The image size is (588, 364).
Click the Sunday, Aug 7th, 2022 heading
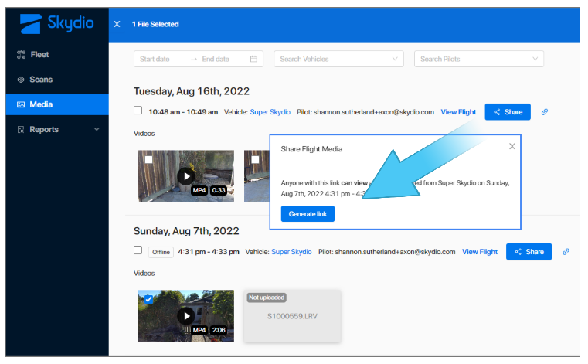(186, 231)
